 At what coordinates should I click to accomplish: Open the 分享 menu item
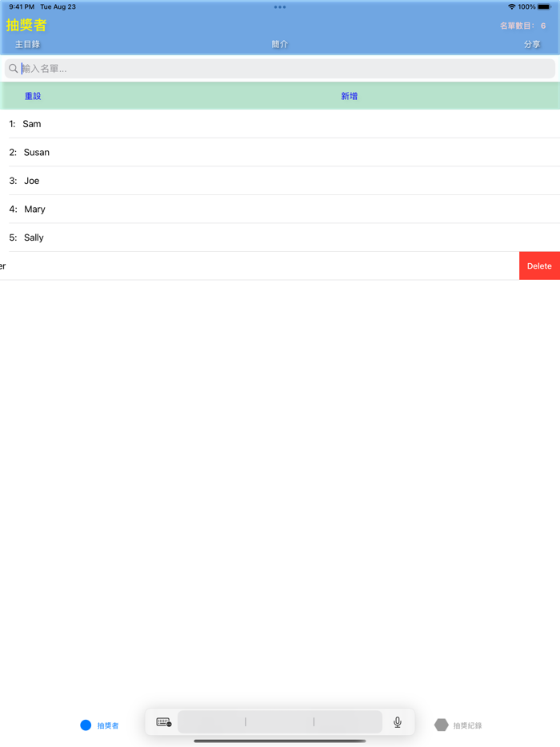[x=532, y=44]
